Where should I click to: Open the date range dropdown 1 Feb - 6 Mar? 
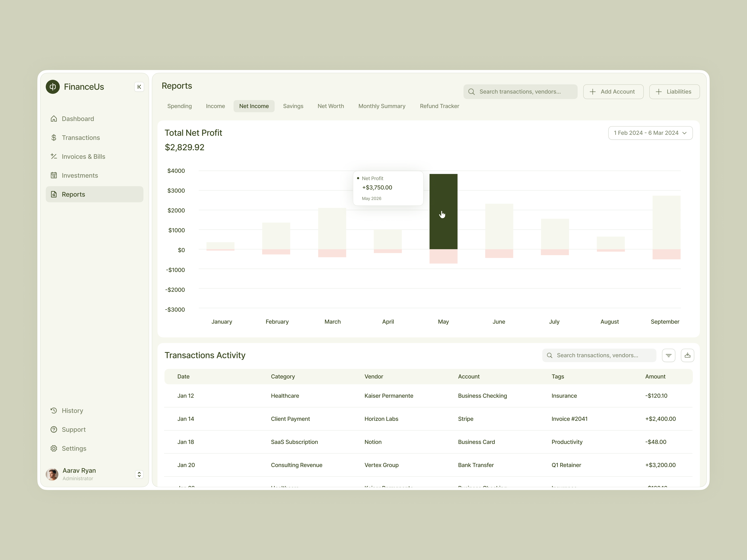click(650, 133)
